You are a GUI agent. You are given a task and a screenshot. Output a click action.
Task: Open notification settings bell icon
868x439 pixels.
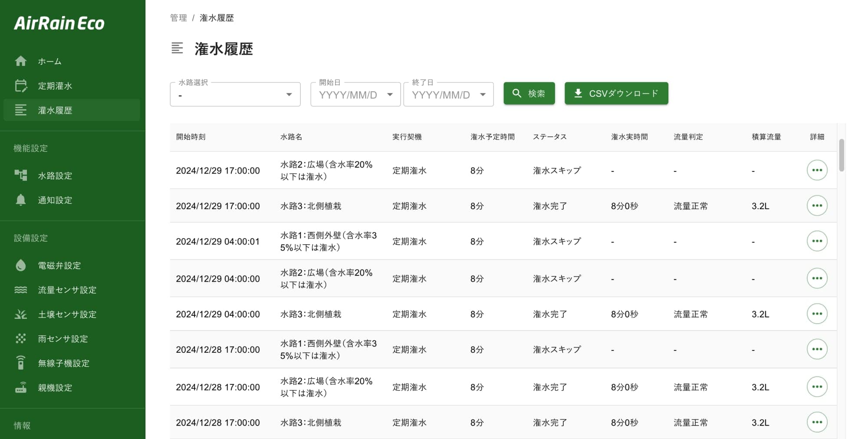tap(20, 200)
